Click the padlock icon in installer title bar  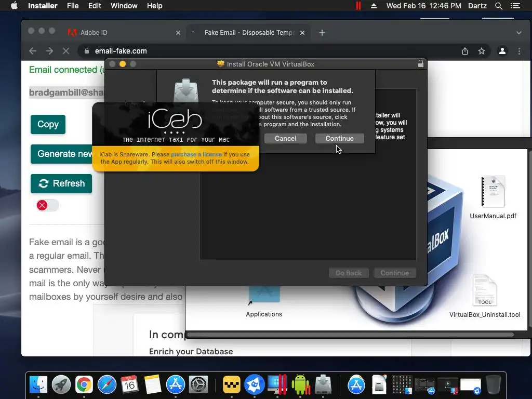pos(421,63)
